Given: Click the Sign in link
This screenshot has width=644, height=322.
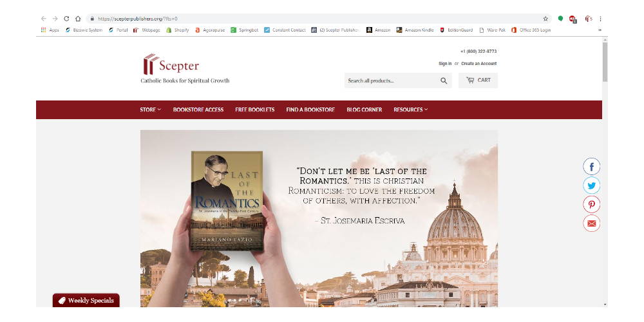Looking at the screenshot, I should pyautogui.click(x=445, y=64).
